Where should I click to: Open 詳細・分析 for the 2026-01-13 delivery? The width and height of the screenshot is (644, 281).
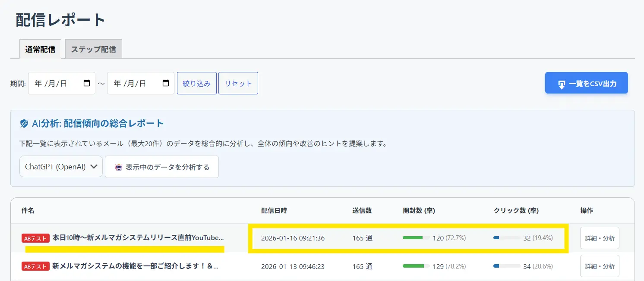pyautogui.click(x=599, y=266)
